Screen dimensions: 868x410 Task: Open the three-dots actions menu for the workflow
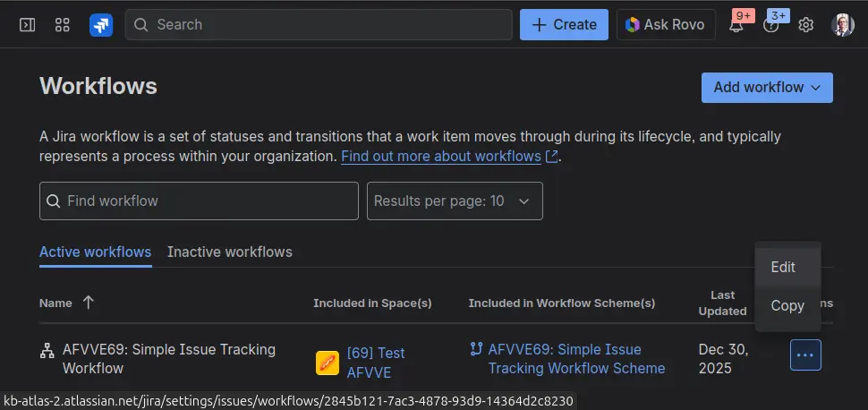805,355
